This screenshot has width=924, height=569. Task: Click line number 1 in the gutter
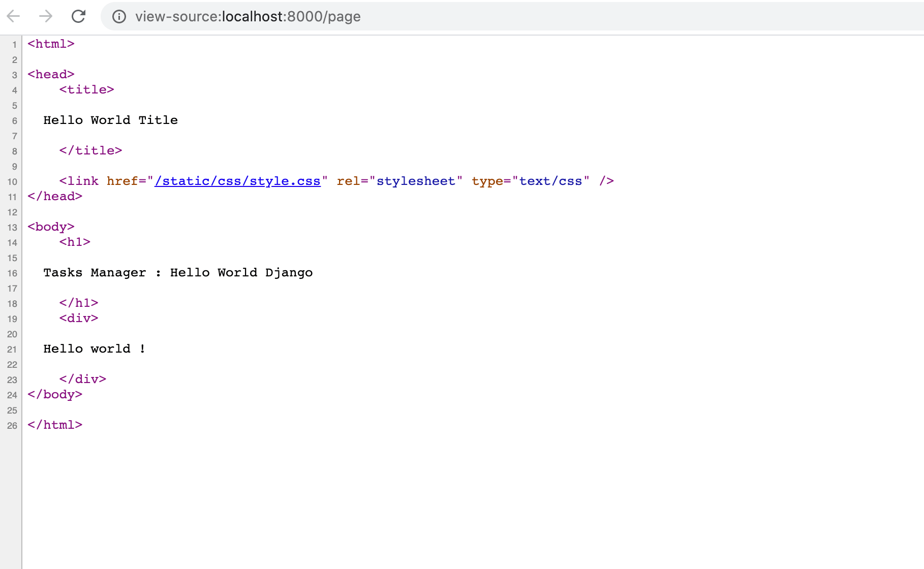point(15,45)
